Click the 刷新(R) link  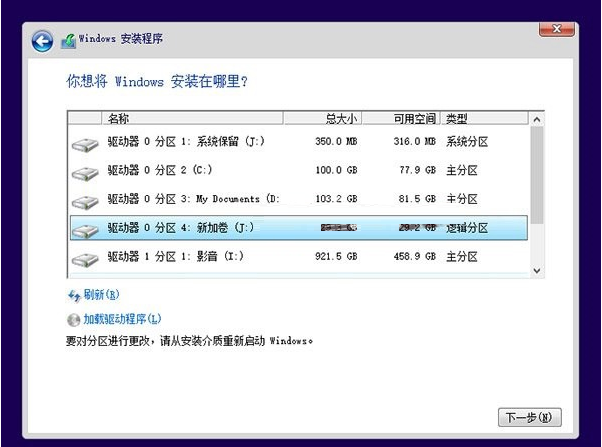pyautogui.click(x=101, y=296)
